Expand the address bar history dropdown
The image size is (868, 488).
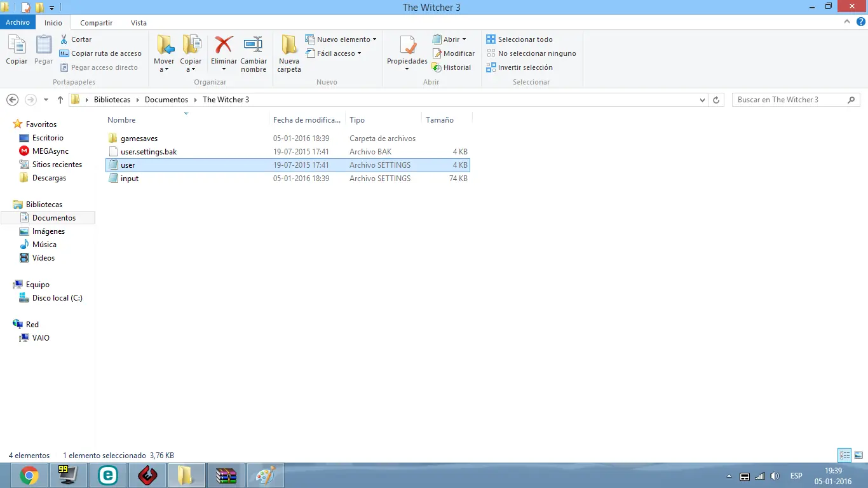tap(702, 100)
